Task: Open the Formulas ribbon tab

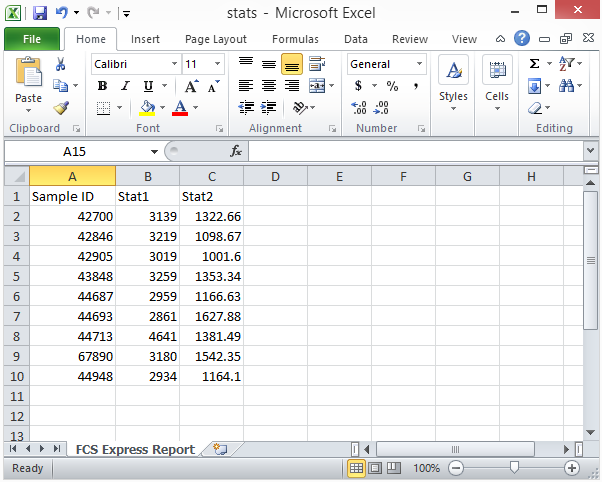Action: tap(294, 39)
